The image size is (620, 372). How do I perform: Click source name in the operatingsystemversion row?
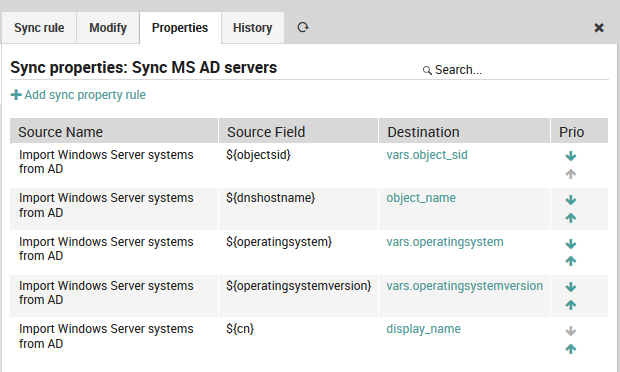tap(106, 293)
